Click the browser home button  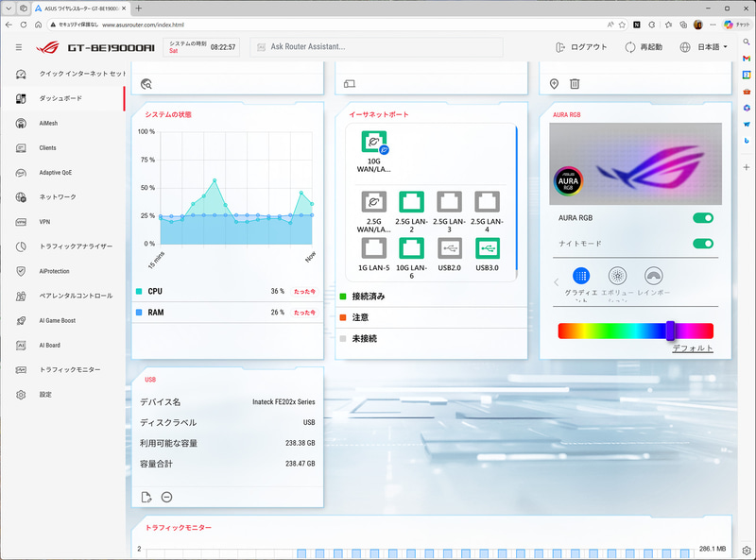click(x=38, y=25)
